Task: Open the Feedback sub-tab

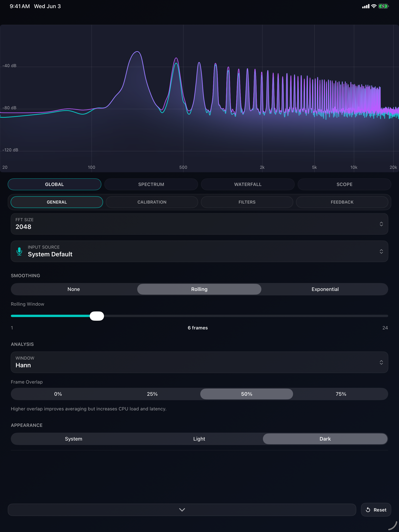Action: pos(342,202)
